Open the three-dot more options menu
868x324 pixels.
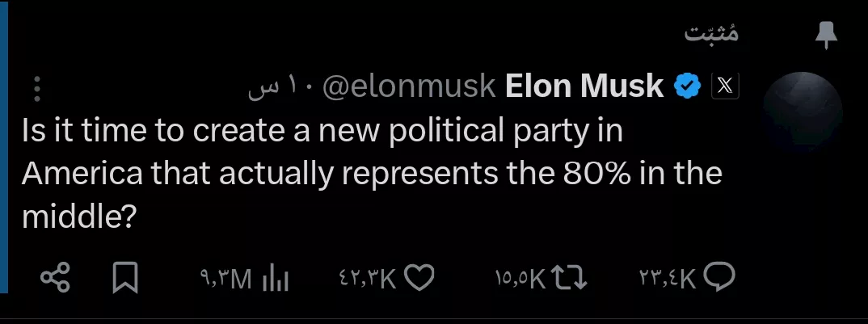pyautogui.click(x=37, y=88)
